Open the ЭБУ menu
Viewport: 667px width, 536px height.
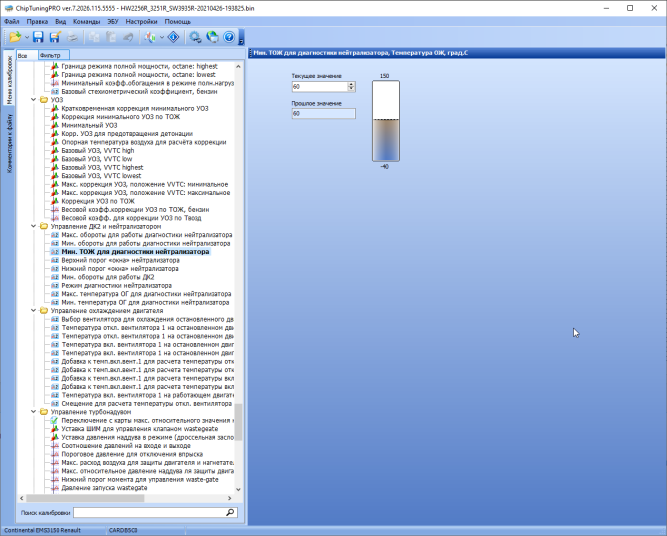tap(113, 21)
